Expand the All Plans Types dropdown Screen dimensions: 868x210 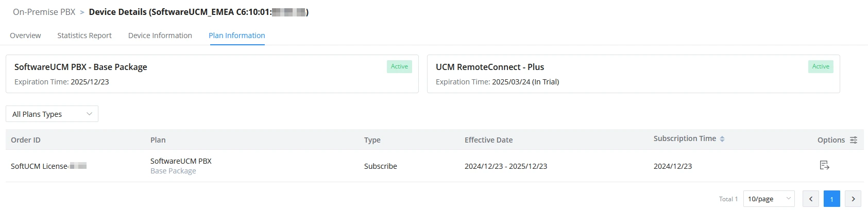pos(52,114)
